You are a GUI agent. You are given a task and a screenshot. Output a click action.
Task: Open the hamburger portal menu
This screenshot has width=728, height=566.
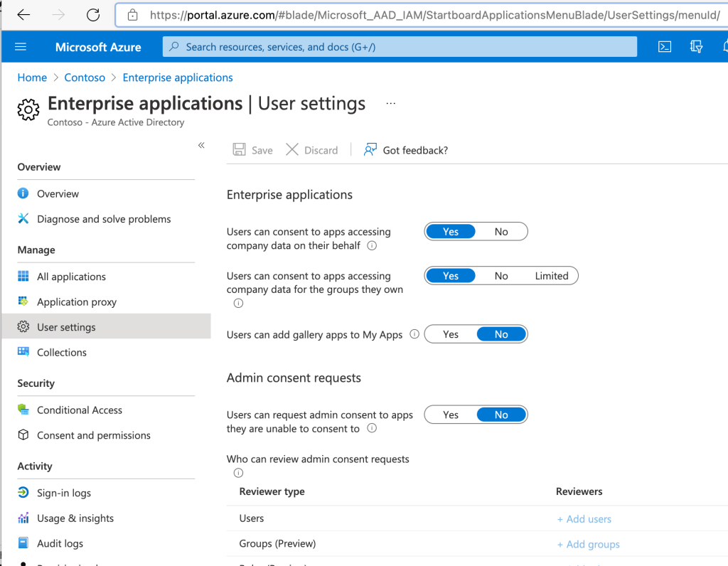tap(20, 47)
